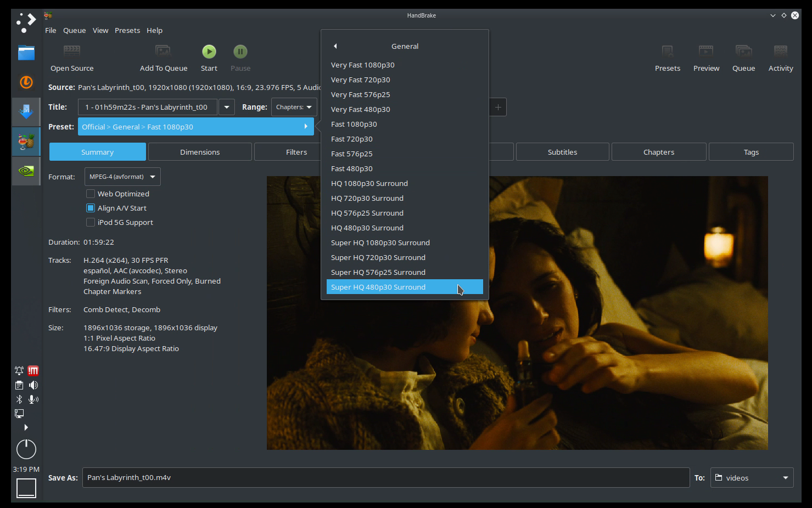Open the Presets side panel

tap(667, 58)
